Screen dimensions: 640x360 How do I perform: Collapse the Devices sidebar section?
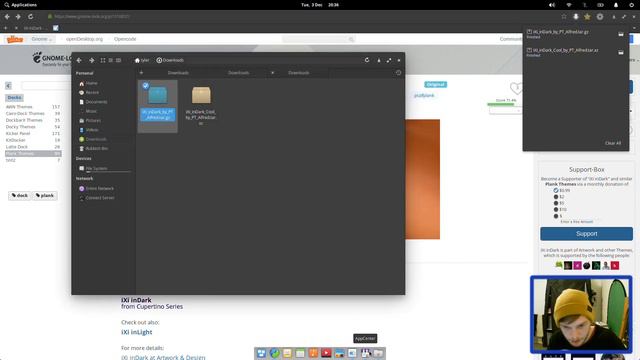coord(84,158)
